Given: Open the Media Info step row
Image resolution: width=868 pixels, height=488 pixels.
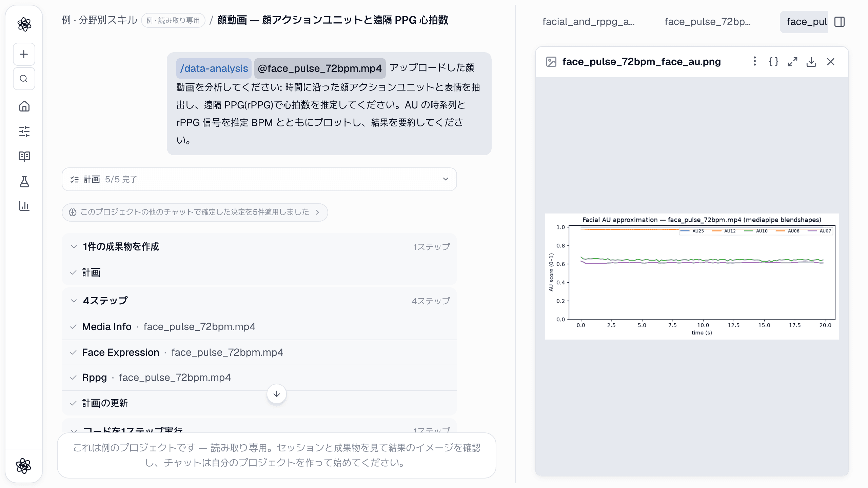Looking at the screenshot, I should click(259, 327).
